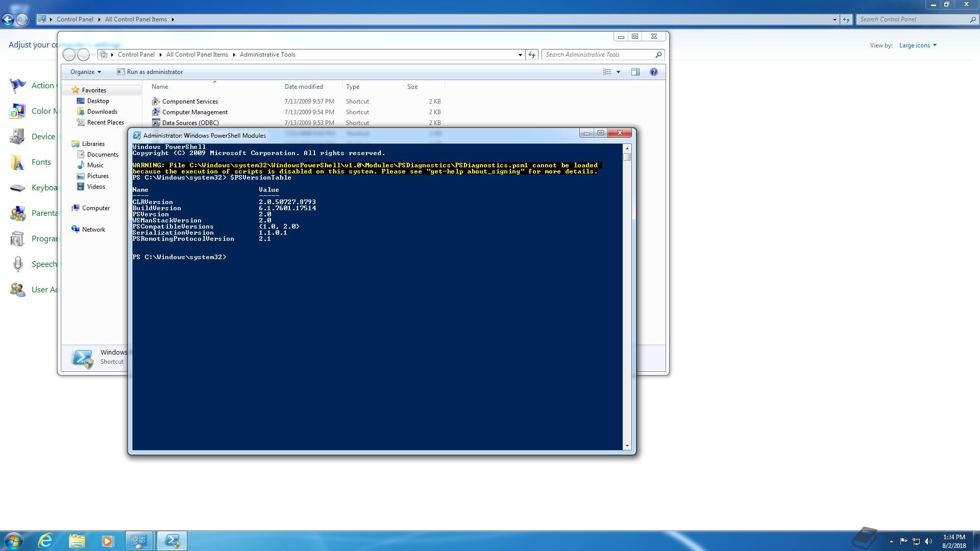
Task: Click All Control Panel Items breadcrumb in Explorer
Action: 197,55
